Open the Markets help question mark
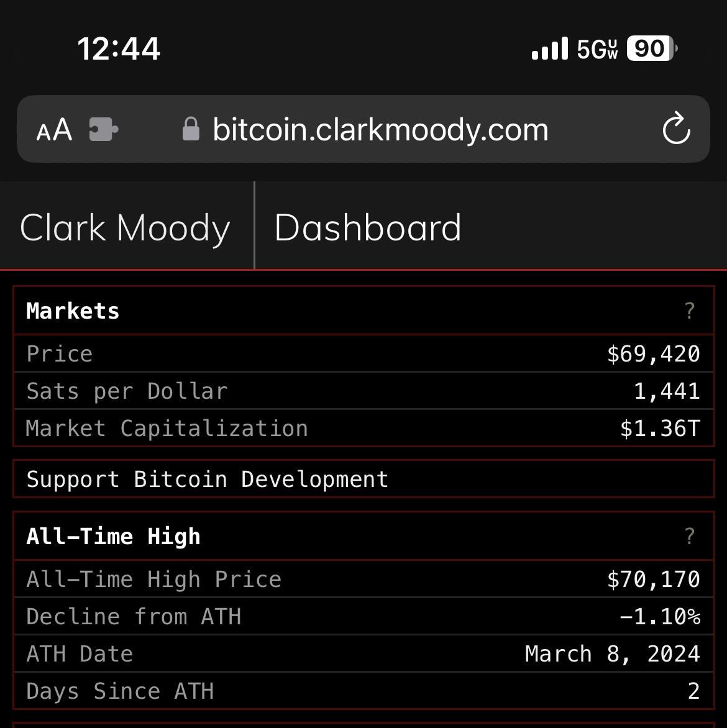 tap(690, 311)
